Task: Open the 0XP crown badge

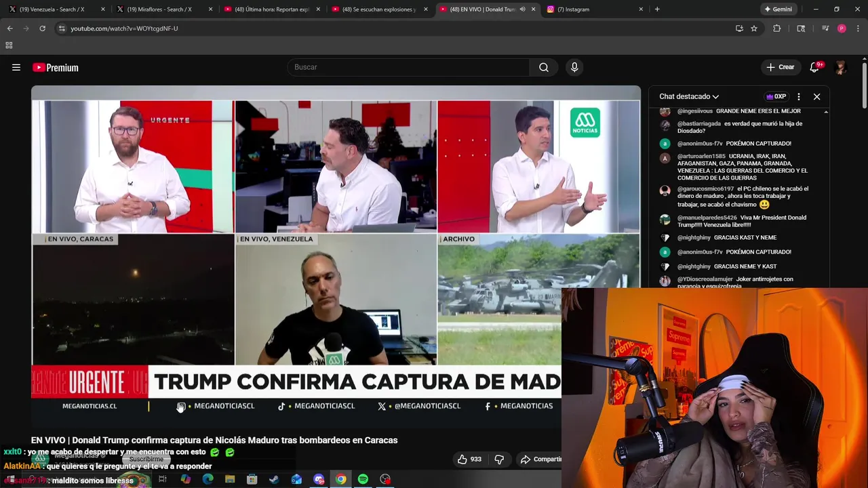Action: 776,96
